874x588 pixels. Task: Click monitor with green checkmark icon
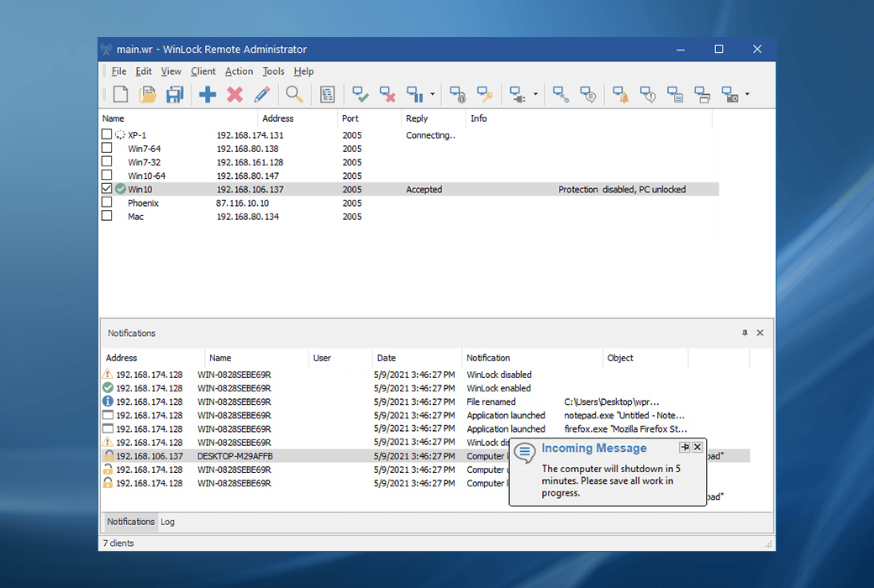tap(360, 94)
